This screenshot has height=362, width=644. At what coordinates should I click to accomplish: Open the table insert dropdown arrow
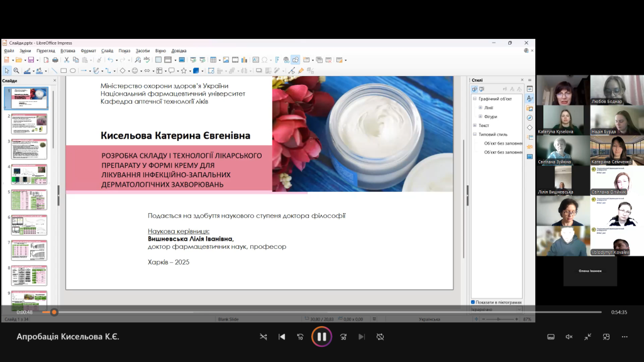coord(219,60)
